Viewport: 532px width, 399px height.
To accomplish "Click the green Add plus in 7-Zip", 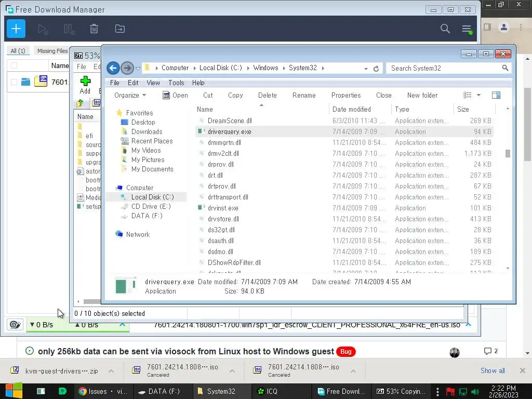I will click(85, 81).
